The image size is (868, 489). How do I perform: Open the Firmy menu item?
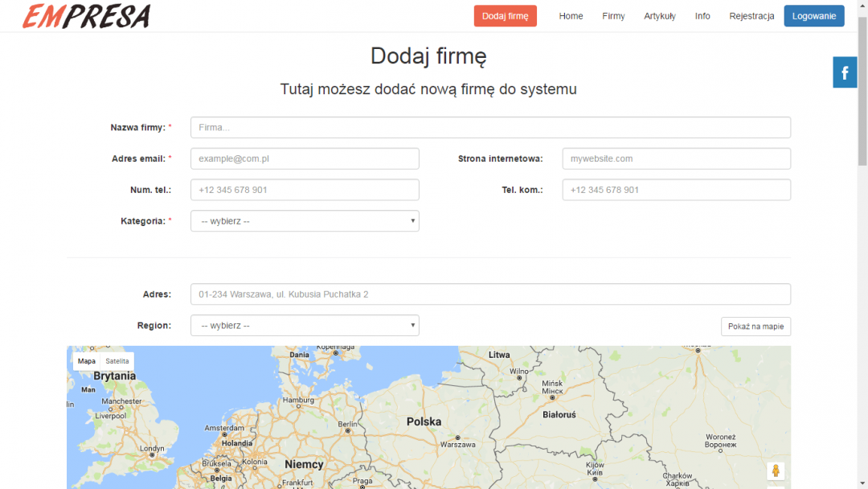pos(613,16)
